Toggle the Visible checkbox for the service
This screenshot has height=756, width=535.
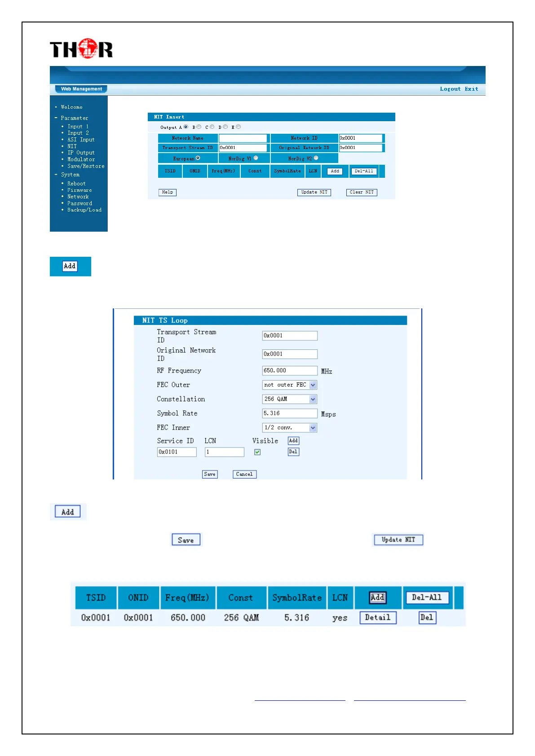tap(257, 452)
